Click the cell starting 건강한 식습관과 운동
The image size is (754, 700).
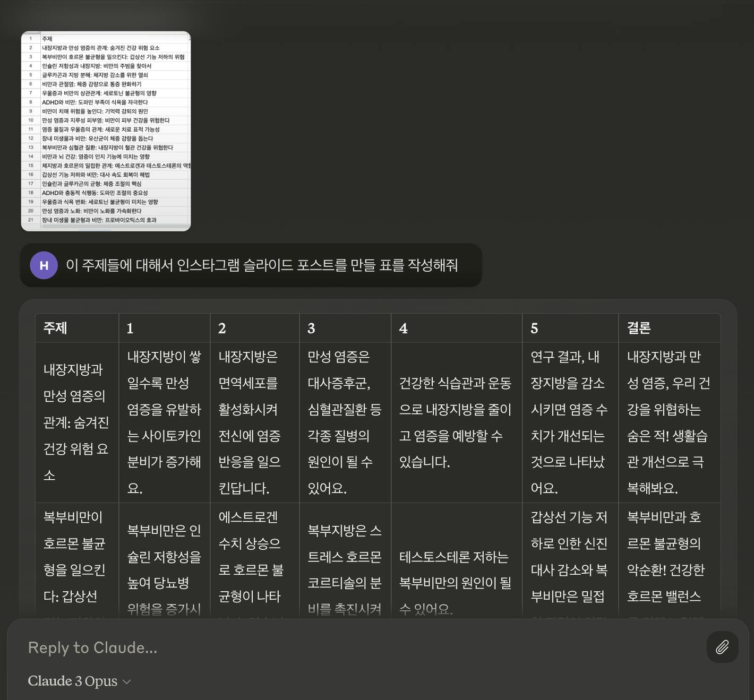(457, 422)
